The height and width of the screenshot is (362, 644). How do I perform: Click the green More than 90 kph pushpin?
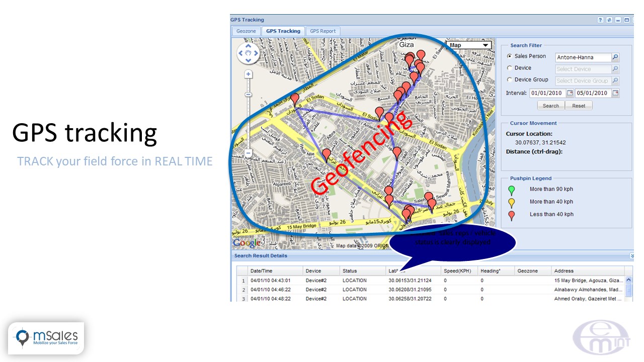(x=512, y=190)
